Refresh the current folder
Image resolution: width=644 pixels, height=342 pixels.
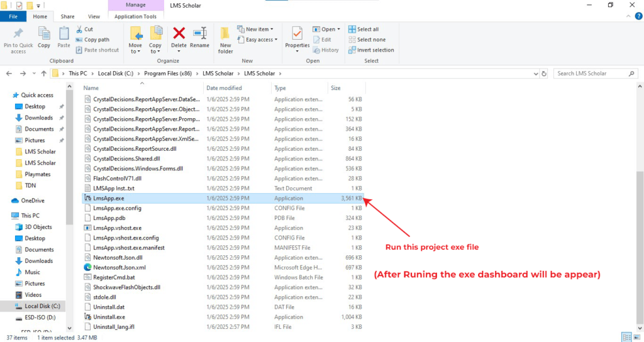[x=544, y=74]
